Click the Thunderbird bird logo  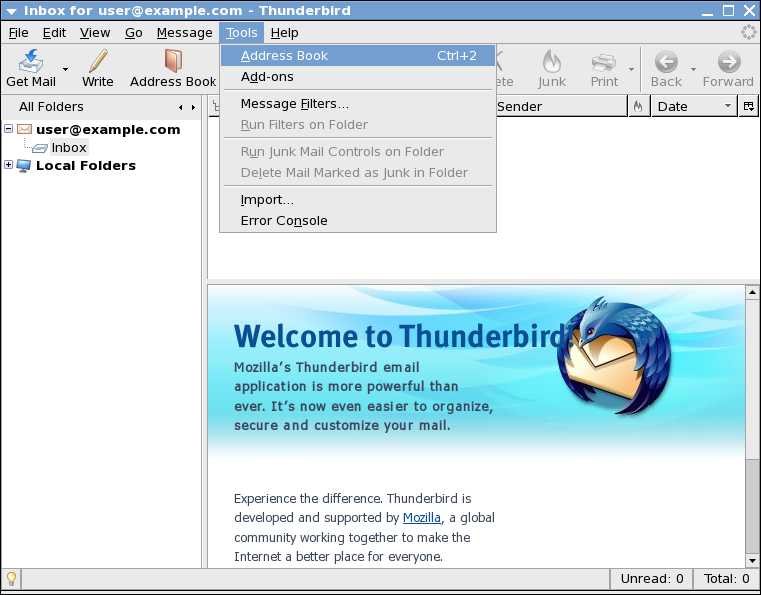(x=615, y=356)
